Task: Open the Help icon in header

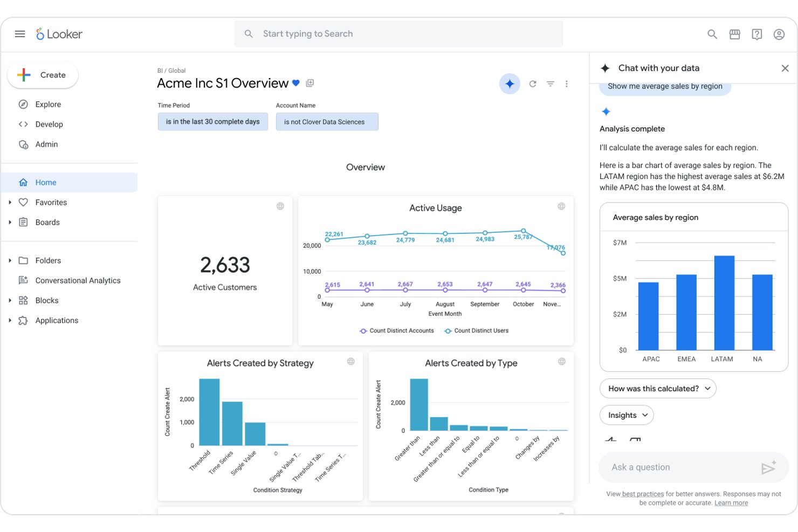Action: click(757, 34)
